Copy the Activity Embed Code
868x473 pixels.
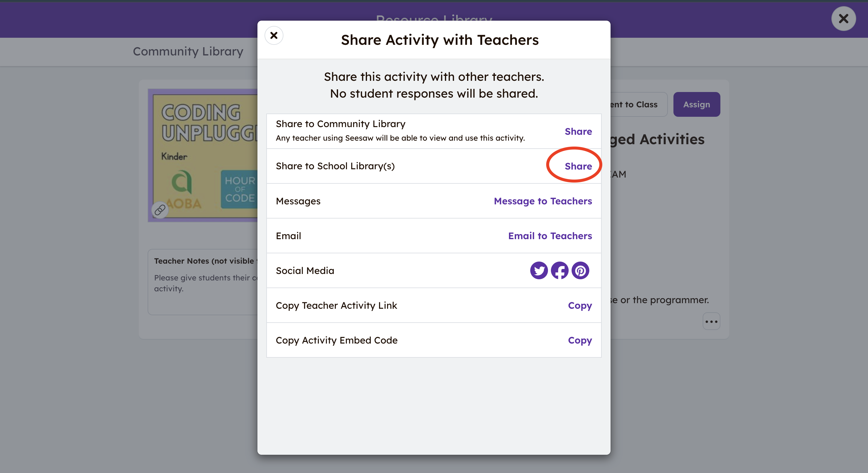click(580, 340)
